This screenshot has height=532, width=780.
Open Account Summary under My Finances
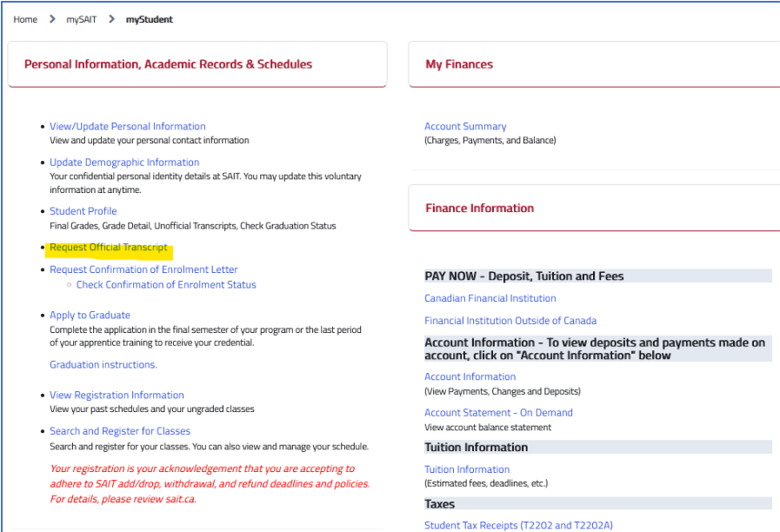pyautogui.click(x=465, y=126)
